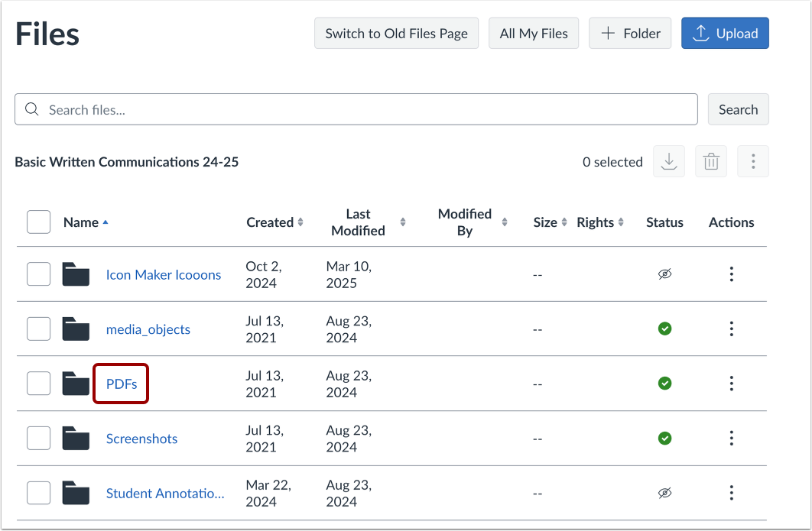Image resolution: width=812 pixels, height=531 pixels.
Task: Click published status icon for Screenshots folder
Action: click(x=665, y=439)
